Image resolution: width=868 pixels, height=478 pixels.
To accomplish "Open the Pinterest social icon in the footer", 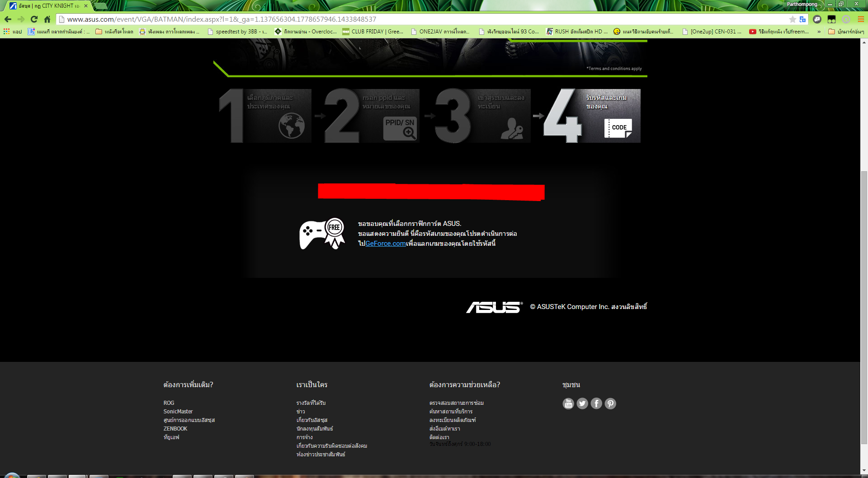I will [610, 403].
